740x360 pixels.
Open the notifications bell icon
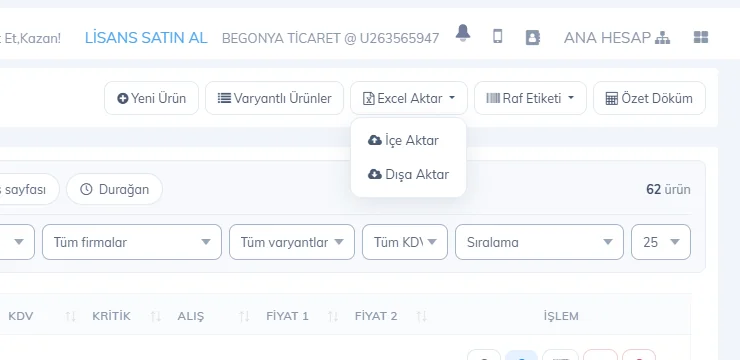coord(463,33)
